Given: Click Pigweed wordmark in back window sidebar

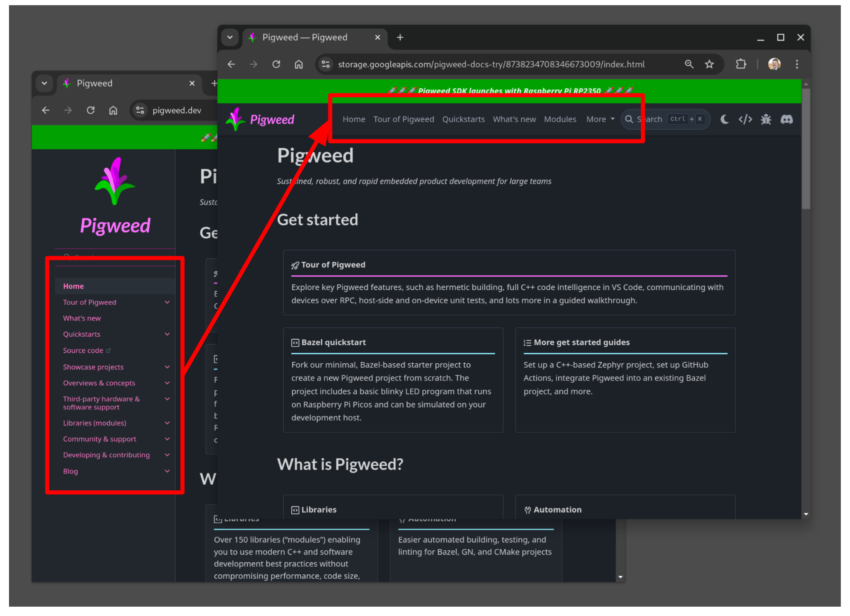Looking at the screenshot, I should tap(115, 226).
